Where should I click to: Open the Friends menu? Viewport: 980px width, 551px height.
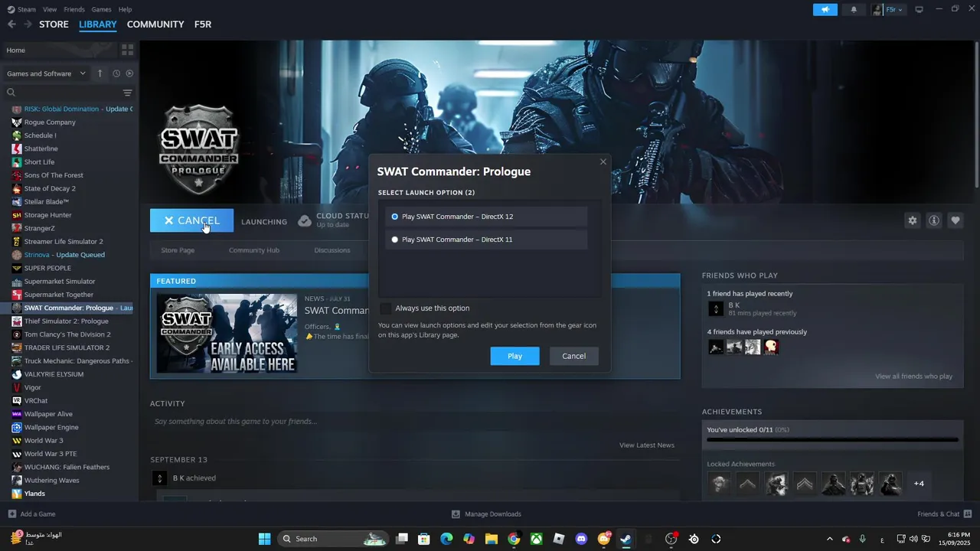click(74, 9)
